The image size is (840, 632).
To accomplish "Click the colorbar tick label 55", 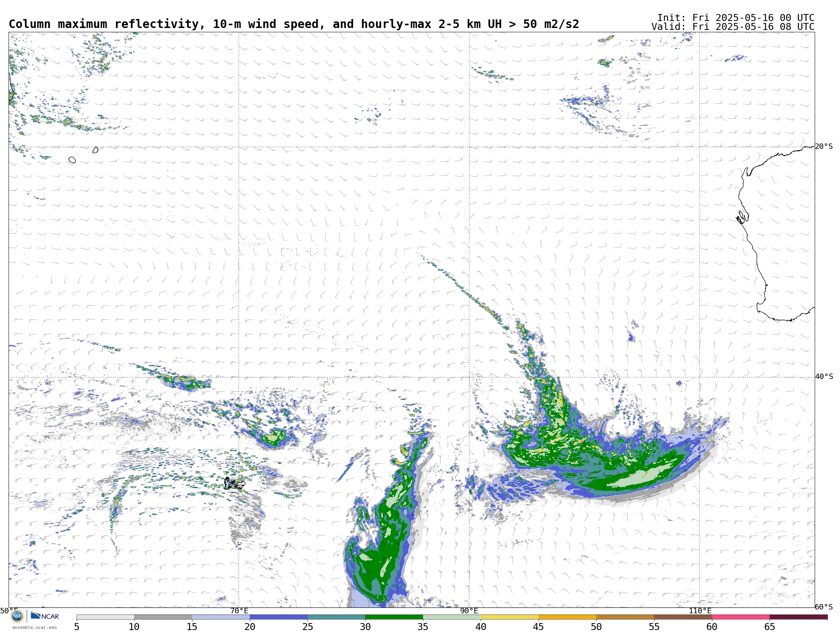I will (654, 627).
